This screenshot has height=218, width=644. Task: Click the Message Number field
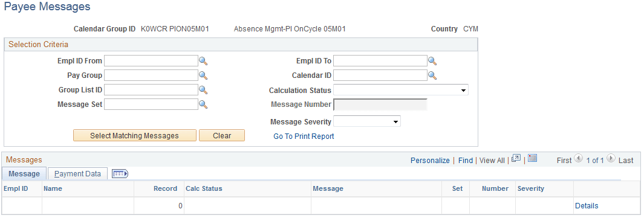tap(380, 105)
